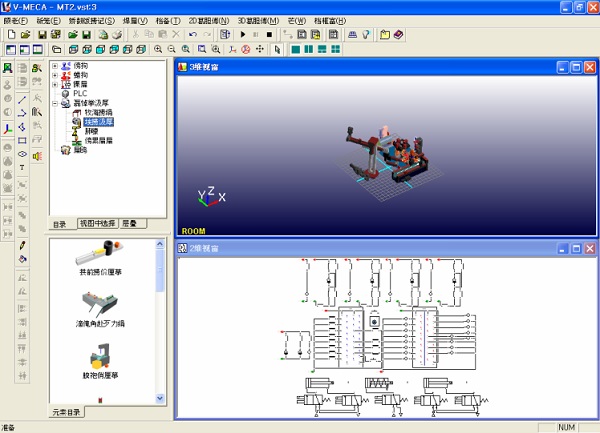Collapse the expanded tree node below PLC
The image size is (600, 433).
(x=55, y=103)
